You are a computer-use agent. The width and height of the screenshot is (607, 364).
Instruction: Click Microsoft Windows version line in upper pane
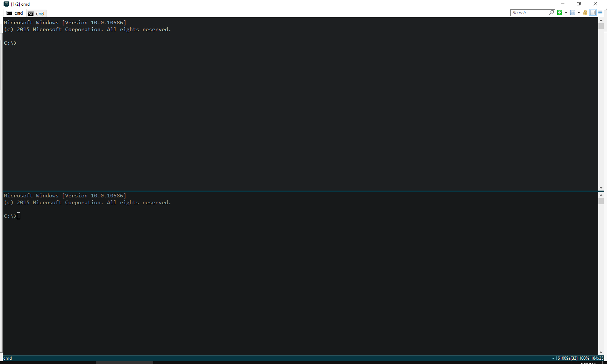coord(65,23)
